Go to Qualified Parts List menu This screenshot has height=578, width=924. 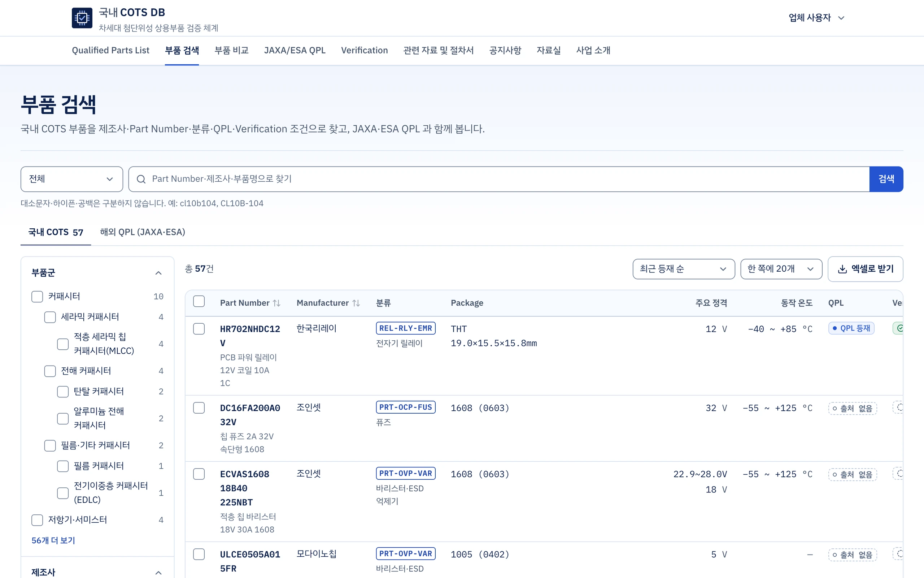(x=110, y=51)
